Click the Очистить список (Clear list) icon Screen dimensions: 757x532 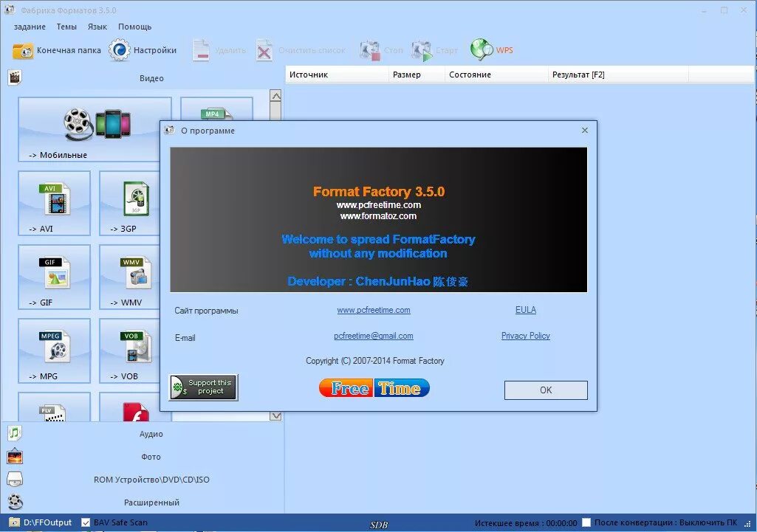point(264,50)
